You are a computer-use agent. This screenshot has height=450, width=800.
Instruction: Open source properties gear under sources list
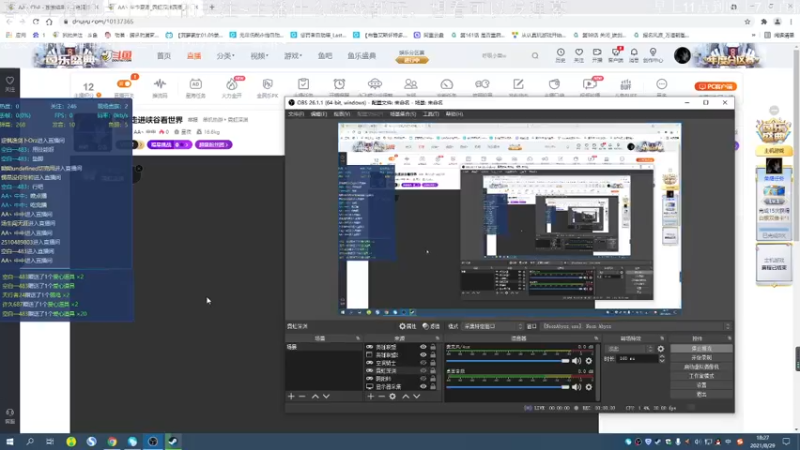click(392, 396)
